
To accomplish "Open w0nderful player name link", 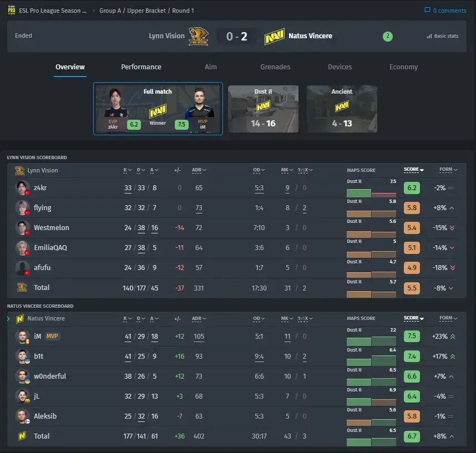I will tap(50, 376).
